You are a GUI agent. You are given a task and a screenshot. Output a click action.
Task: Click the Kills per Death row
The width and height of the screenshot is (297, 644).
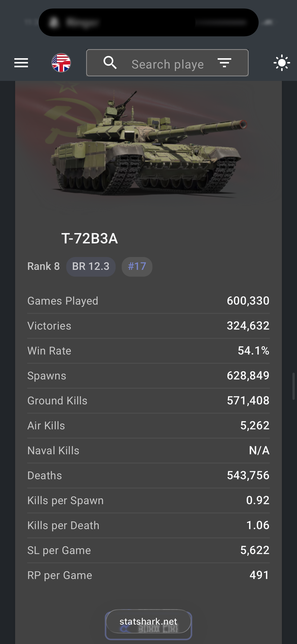click(x=148, y=525)
